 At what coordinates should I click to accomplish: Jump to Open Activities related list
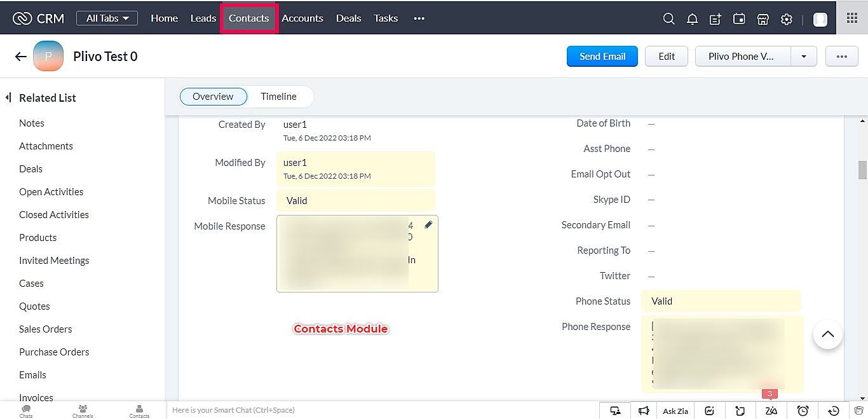[x=51, y=192]
